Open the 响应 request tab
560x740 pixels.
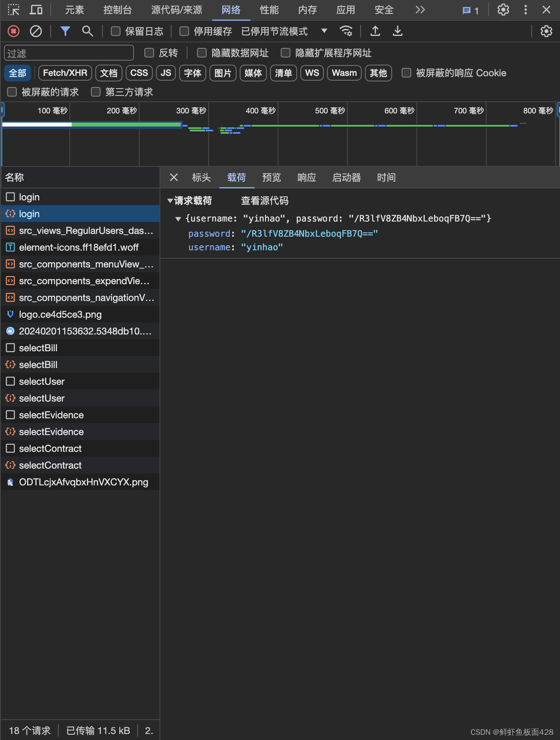[307, 177]
